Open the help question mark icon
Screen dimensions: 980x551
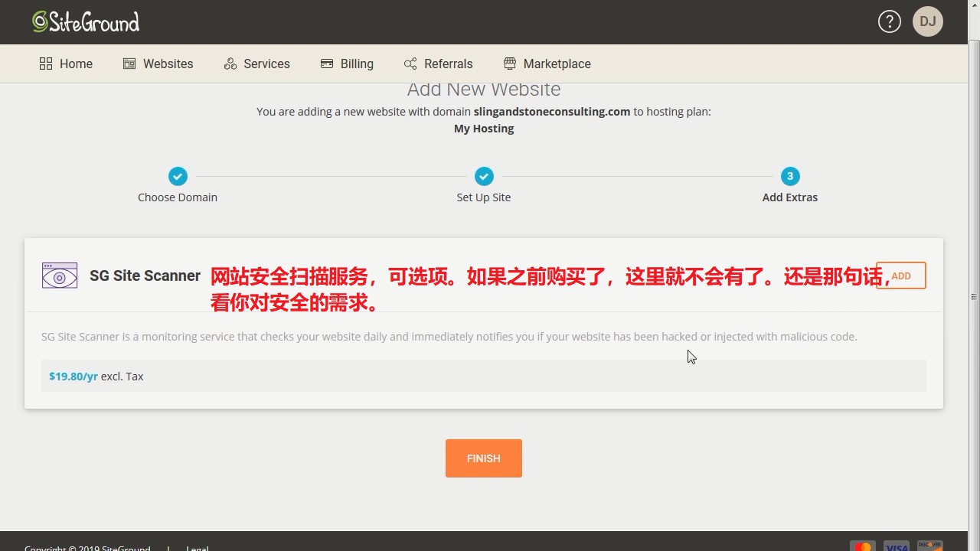(x=889, y=21)
